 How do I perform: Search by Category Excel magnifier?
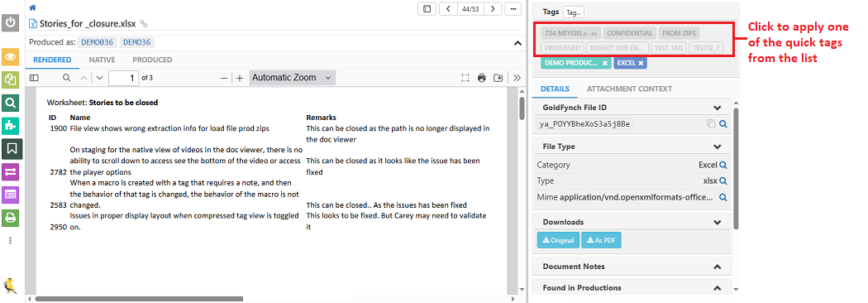723,165
